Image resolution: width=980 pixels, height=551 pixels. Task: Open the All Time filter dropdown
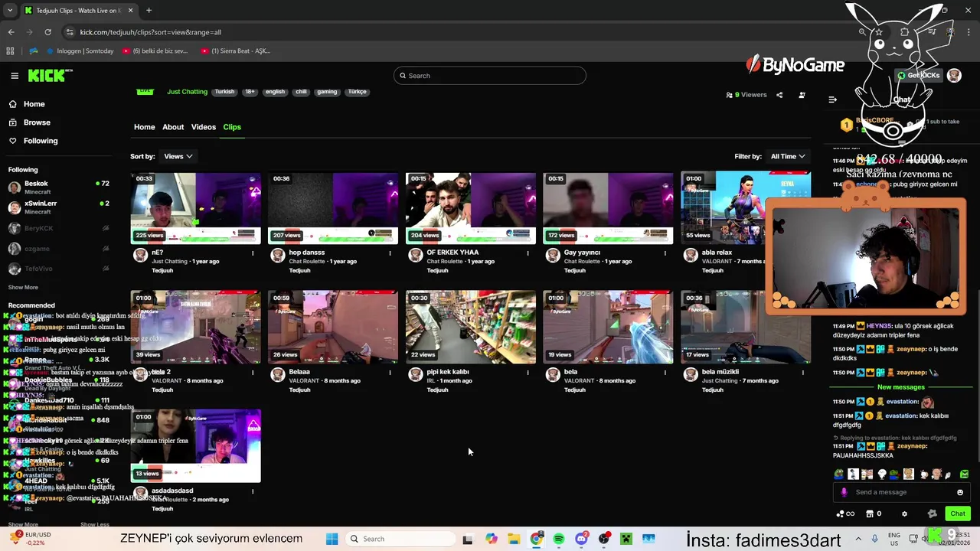point(788,156)
